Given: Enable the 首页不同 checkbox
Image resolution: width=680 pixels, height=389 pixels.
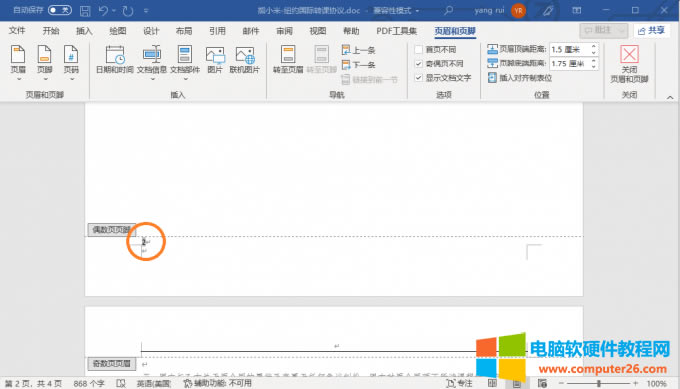Looking at the screenshot, I should pyautogui.click(x=418, y=49).
